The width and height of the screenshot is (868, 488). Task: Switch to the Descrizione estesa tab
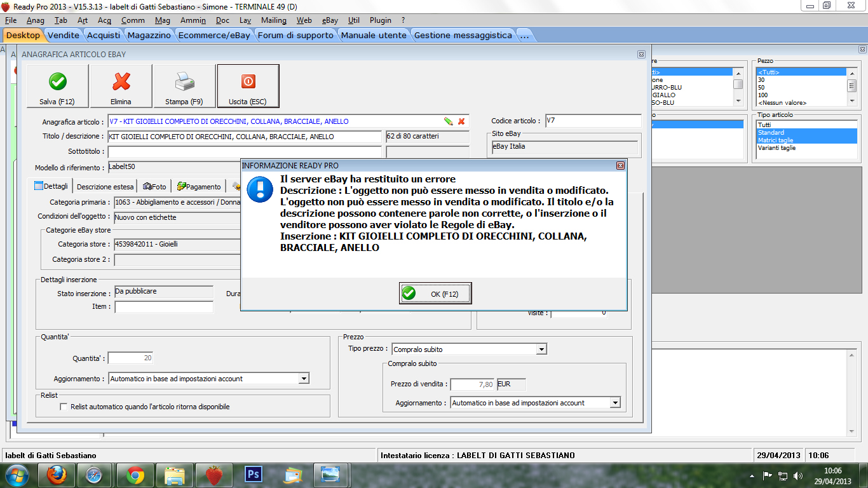[105, 186]
